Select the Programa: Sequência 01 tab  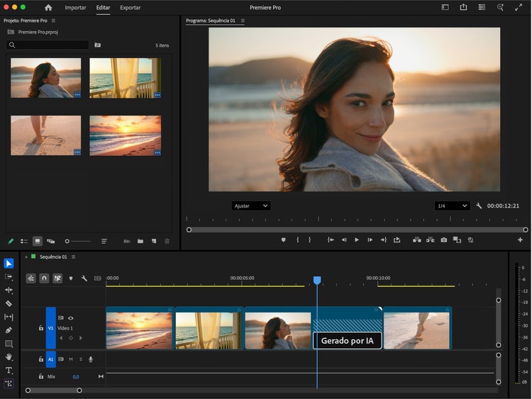[211, 21]
